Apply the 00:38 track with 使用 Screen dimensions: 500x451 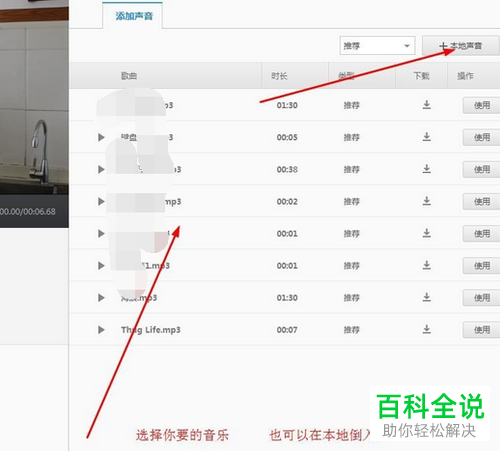point(482,169)
